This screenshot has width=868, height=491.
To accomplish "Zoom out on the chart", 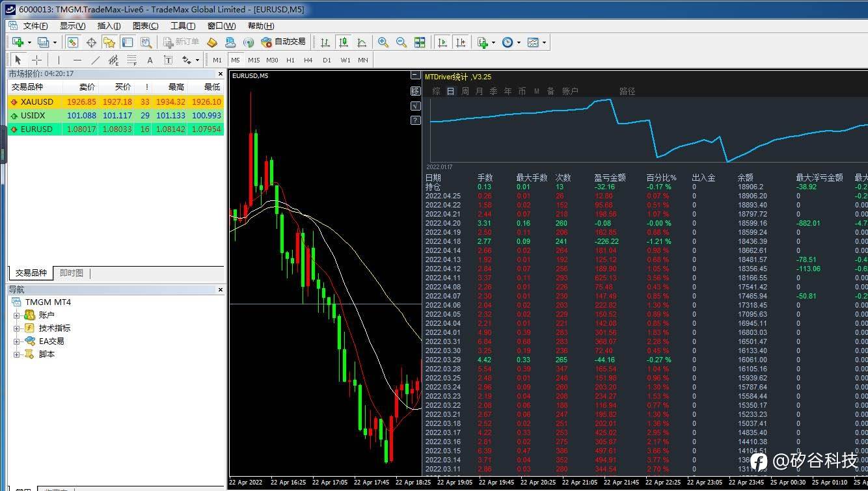I will coord(401,42).
